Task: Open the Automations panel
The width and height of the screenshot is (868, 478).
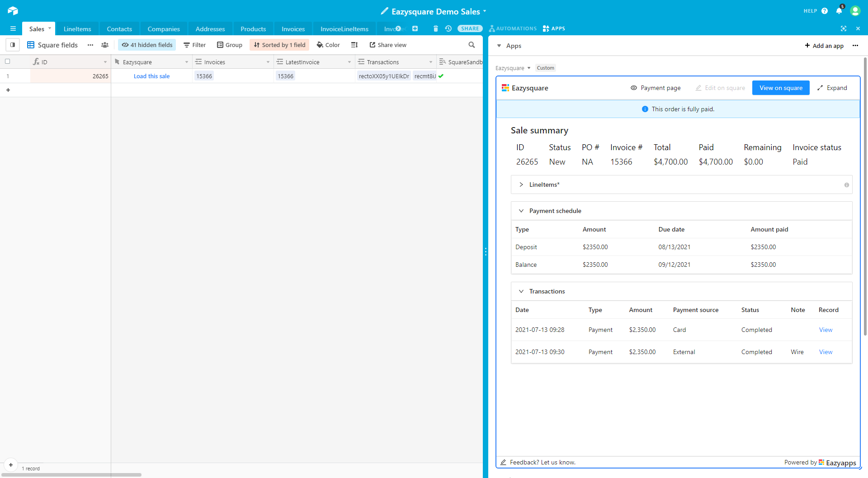Action: click(x=513, y=28)
